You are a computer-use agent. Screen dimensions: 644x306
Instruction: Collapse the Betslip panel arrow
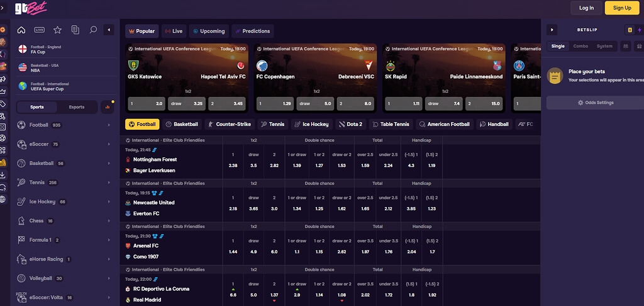[x=552, y=30]
